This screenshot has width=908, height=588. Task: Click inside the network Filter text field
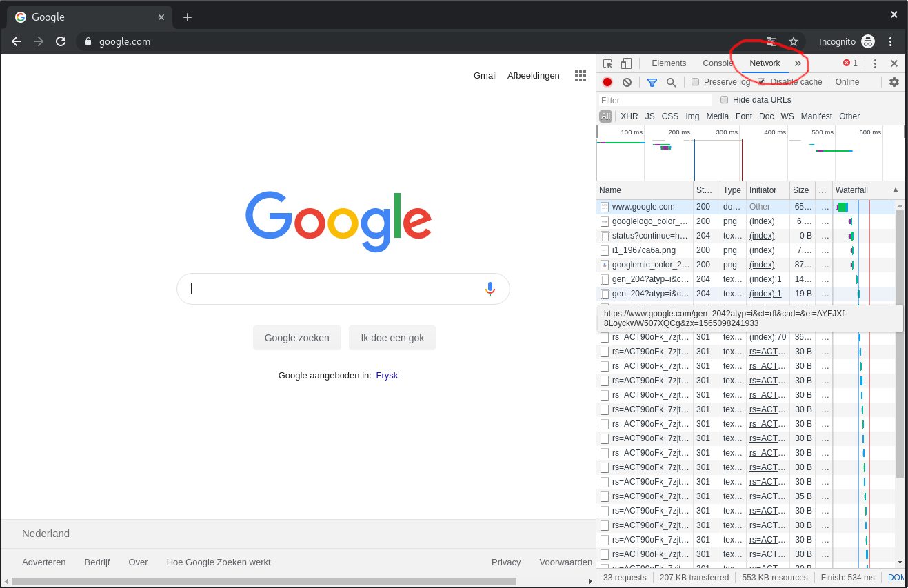coord(655,100)
